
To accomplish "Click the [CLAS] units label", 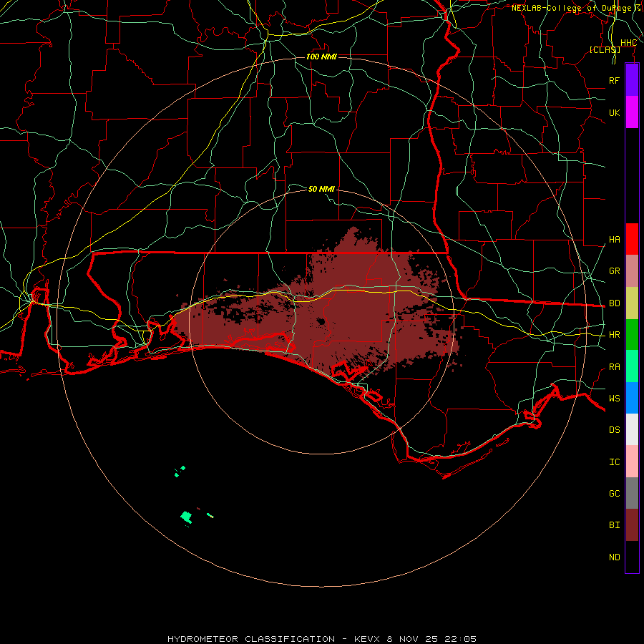I will pyautogui.click(x=605, y=49).
